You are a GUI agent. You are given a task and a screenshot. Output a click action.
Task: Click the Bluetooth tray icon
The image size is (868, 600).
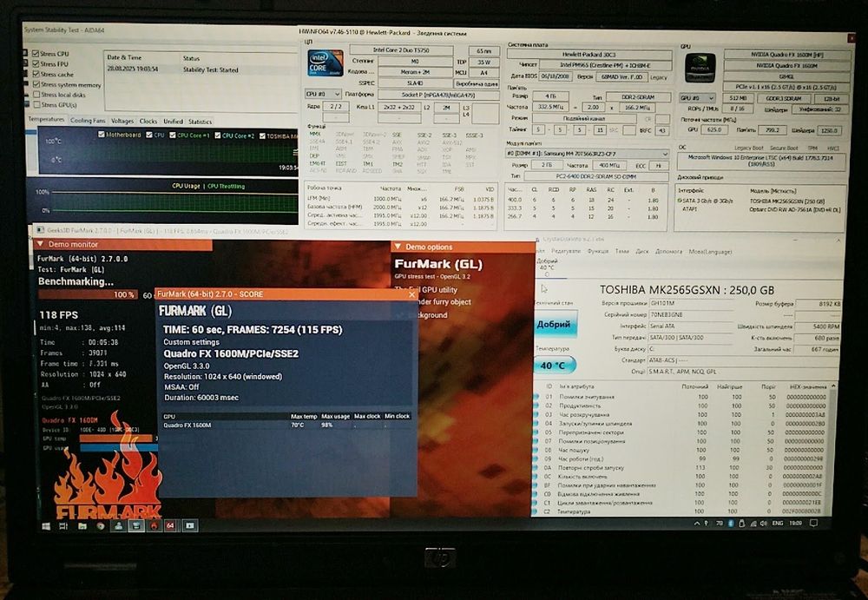731,523
